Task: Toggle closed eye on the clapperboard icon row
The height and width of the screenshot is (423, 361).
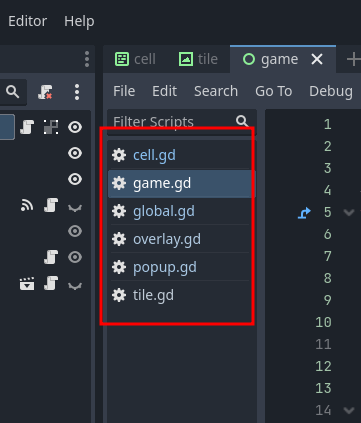Action: pos(75,286)
